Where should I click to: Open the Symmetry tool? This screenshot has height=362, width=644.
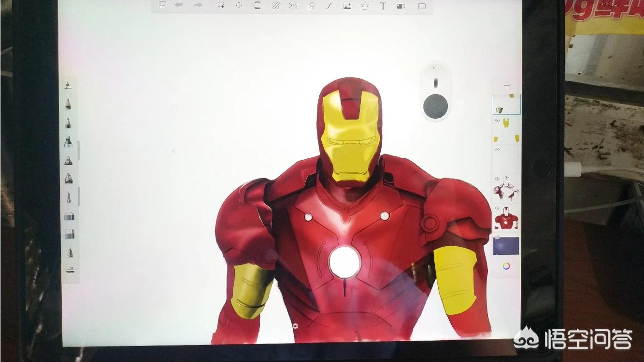[293, 6]
